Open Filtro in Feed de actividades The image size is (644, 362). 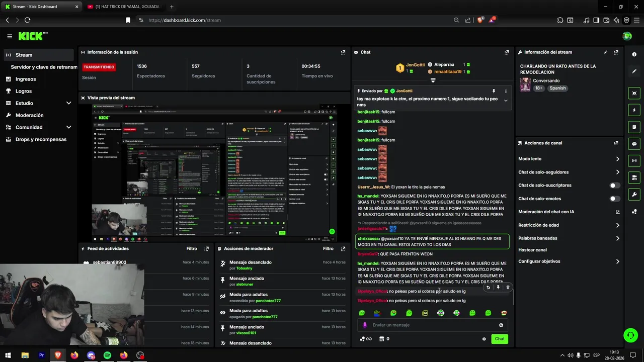click(x=192, y=249)
